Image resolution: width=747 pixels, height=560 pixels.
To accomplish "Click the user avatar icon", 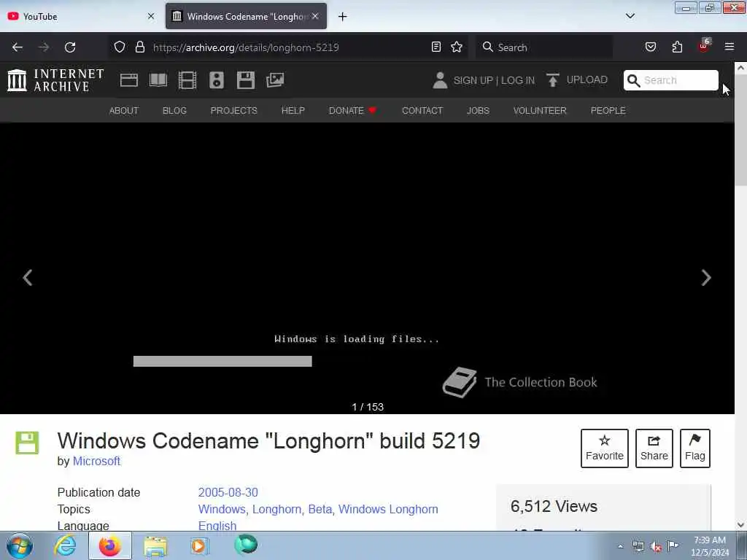I will pyautogui.click(x=440, y=80).
